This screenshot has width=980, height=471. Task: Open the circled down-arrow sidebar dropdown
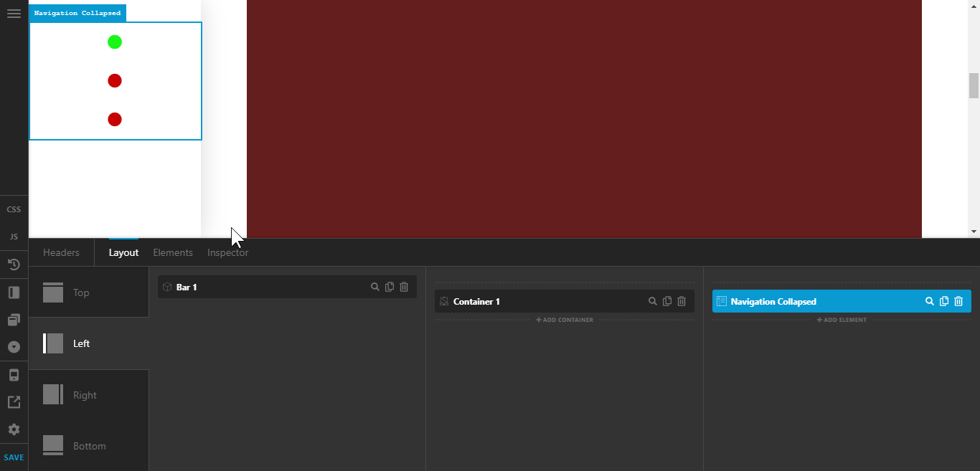coord(14,347)
